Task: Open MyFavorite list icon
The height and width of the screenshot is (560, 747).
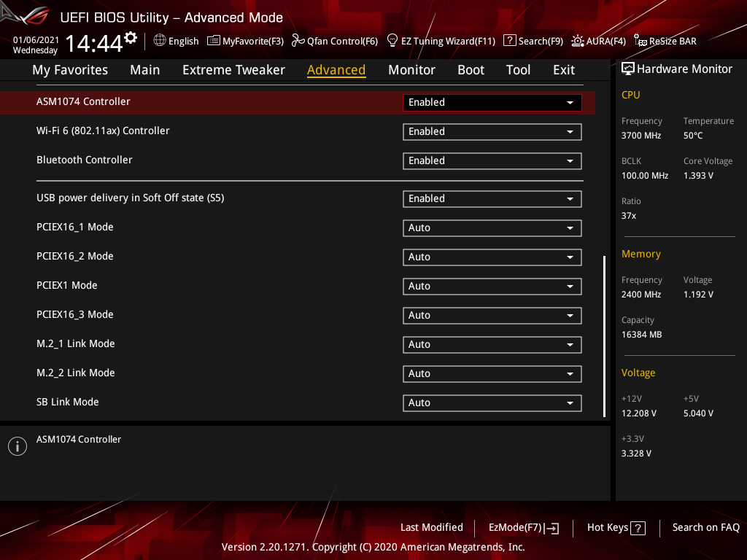Action: pos(214,41)
